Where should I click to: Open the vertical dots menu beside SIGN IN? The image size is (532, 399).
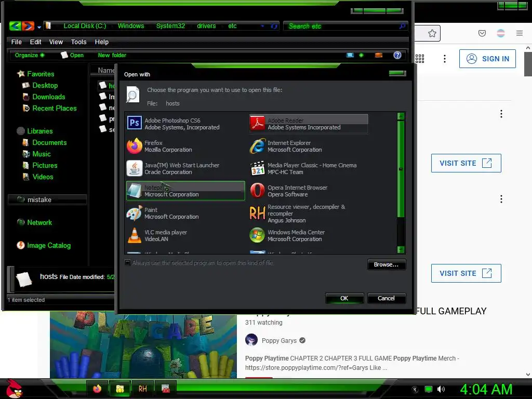[445, 59]
